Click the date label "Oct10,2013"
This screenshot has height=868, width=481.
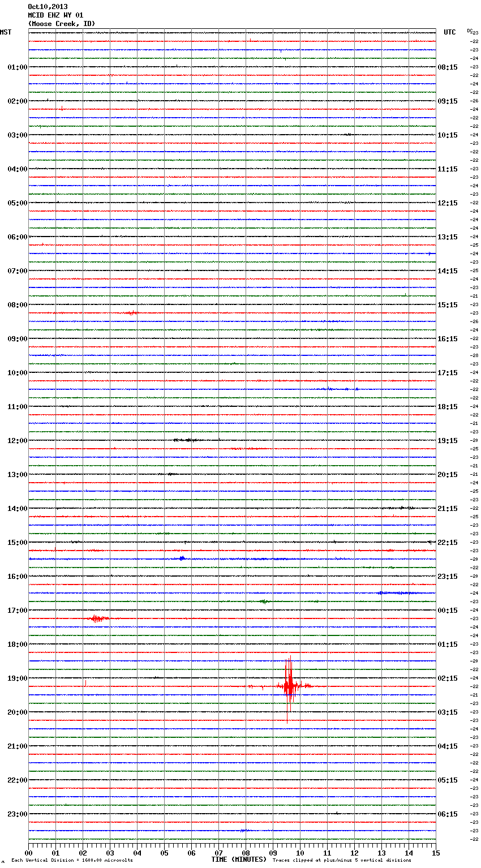tap(48, 7)
